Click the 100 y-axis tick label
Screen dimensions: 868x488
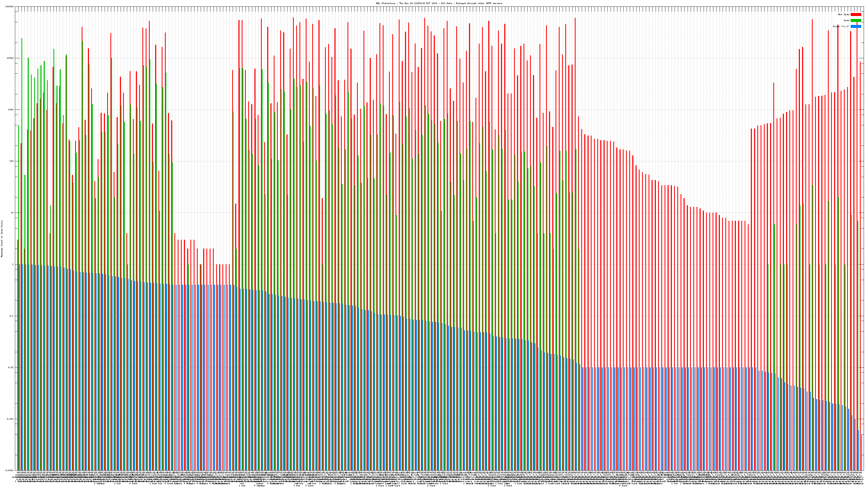click(x=12, y=161)
